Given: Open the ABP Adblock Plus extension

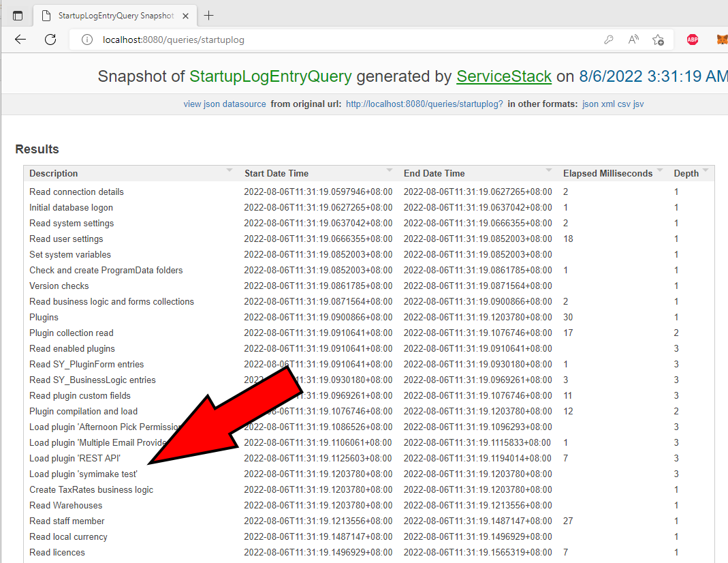Looking at the screenshot, I should 693,40.
